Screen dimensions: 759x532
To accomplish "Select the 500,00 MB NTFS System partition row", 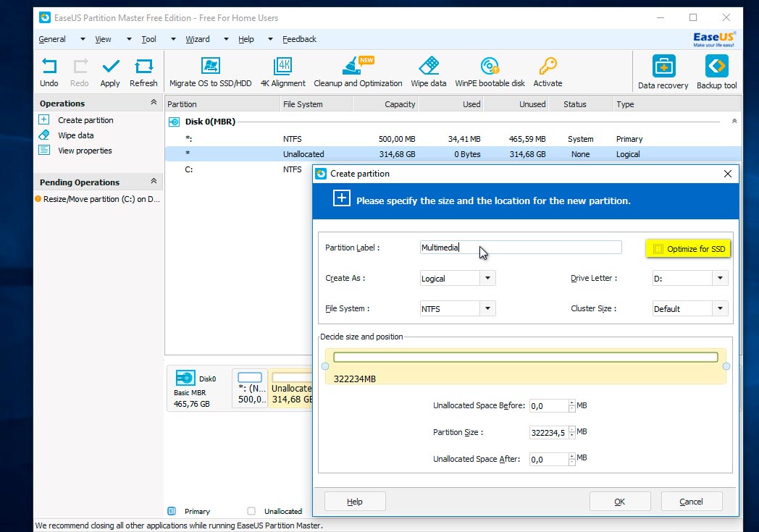I will click(x=453, y=139).
